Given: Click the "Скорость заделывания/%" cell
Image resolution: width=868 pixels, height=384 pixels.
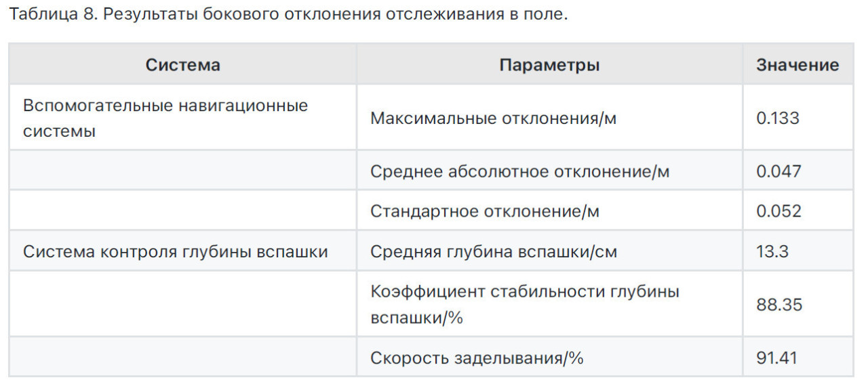Looking at the screenshot, I should click(477, 358).
